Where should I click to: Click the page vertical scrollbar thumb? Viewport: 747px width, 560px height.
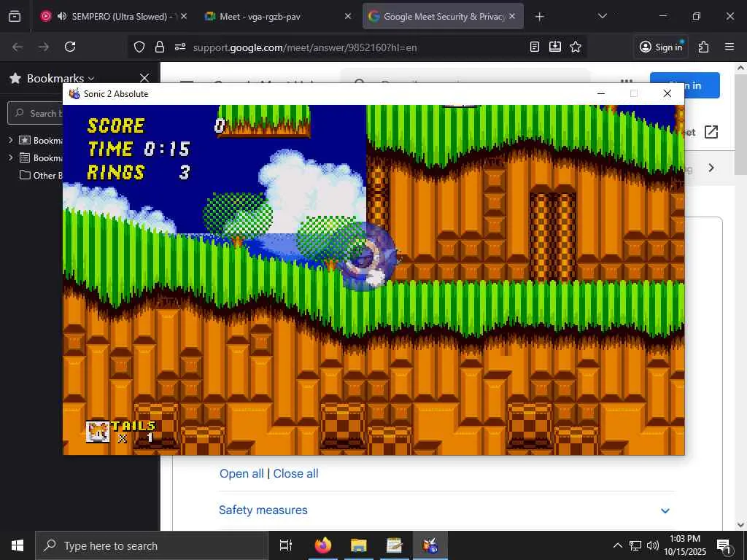740,125
